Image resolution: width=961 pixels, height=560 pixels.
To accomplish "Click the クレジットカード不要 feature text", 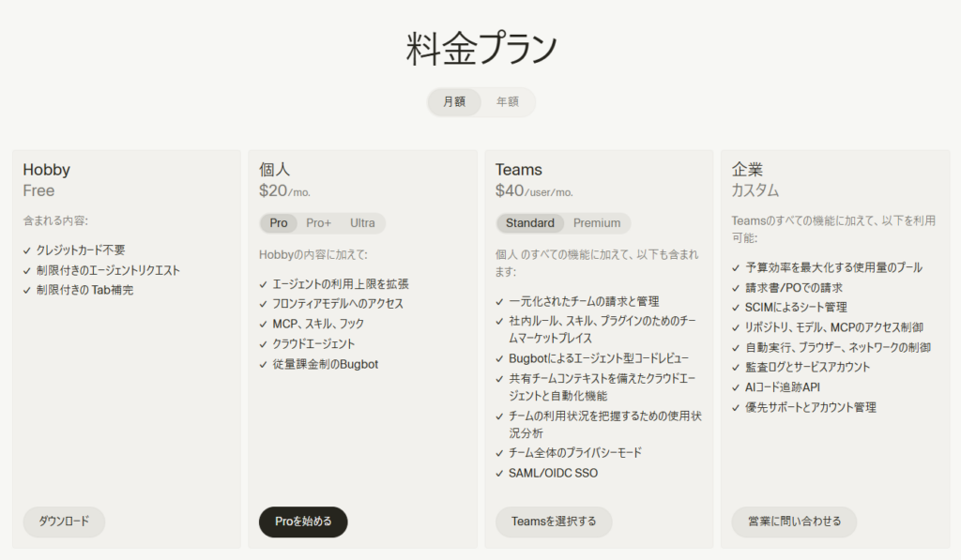I will [81, 250].
